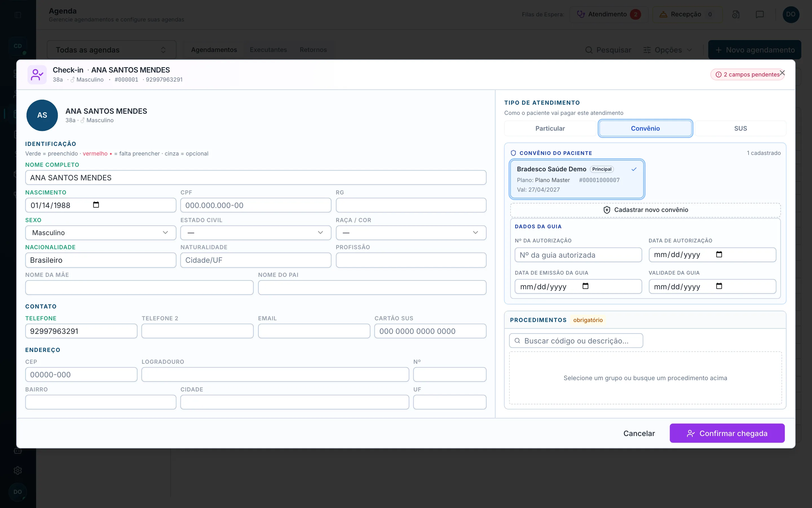Click Cancelar button
This screenshot has width=812, height=508.
point(639,433)
